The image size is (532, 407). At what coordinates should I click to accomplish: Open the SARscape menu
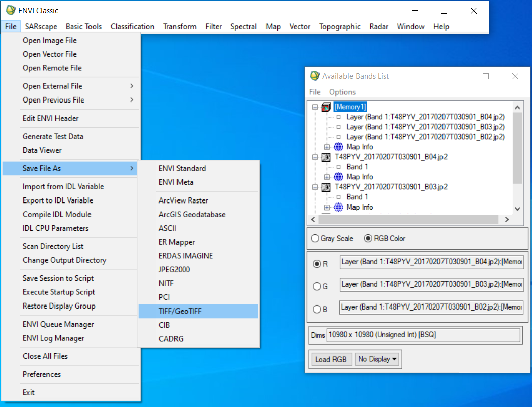[41, 27]
